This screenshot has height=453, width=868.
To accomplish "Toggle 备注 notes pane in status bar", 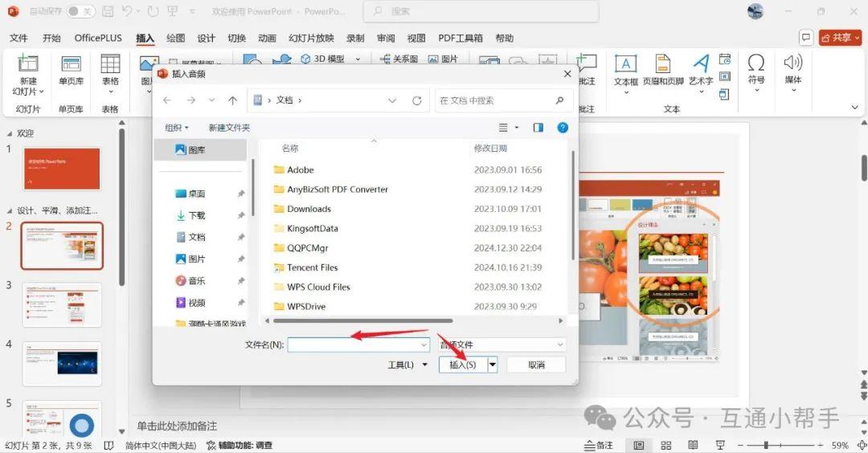I will coord(599,445).
